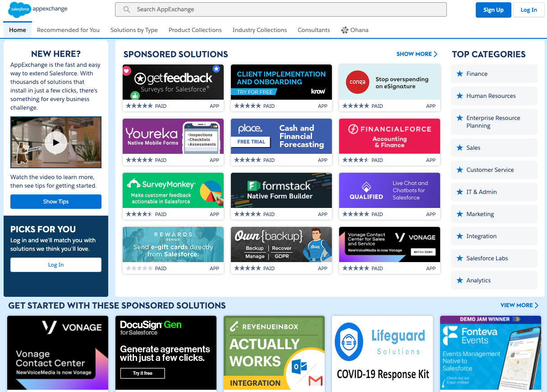This screenshot has height=392, width=547.
Task: Open Product Collections menu
Action: coord(195,30)
